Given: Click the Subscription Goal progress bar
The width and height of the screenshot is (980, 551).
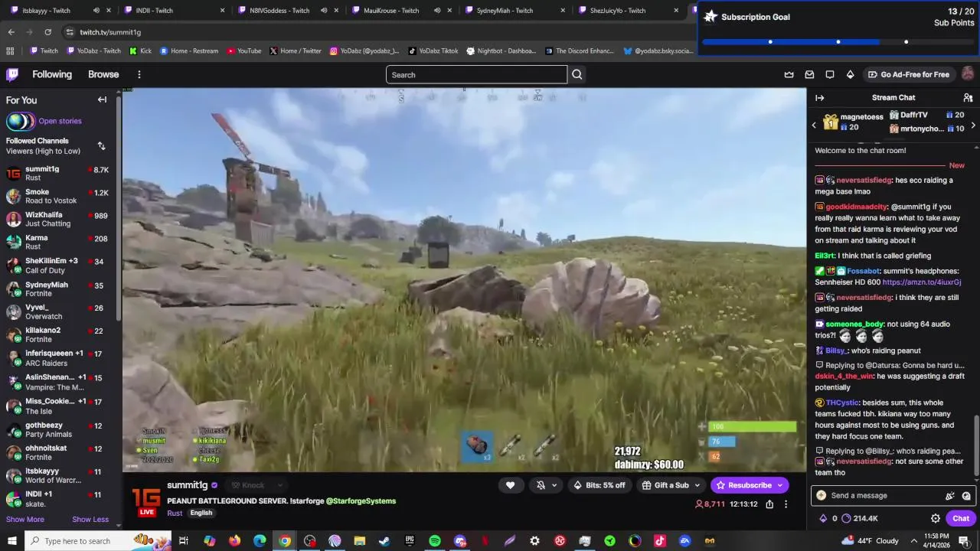Looking at the screenshot, I should pyautogui.click(x=838, y=42).
